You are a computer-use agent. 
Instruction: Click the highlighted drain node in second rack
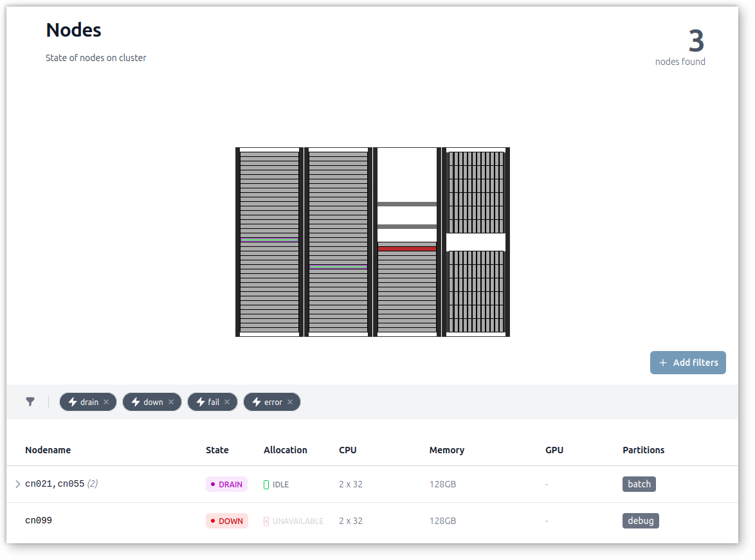338,266
